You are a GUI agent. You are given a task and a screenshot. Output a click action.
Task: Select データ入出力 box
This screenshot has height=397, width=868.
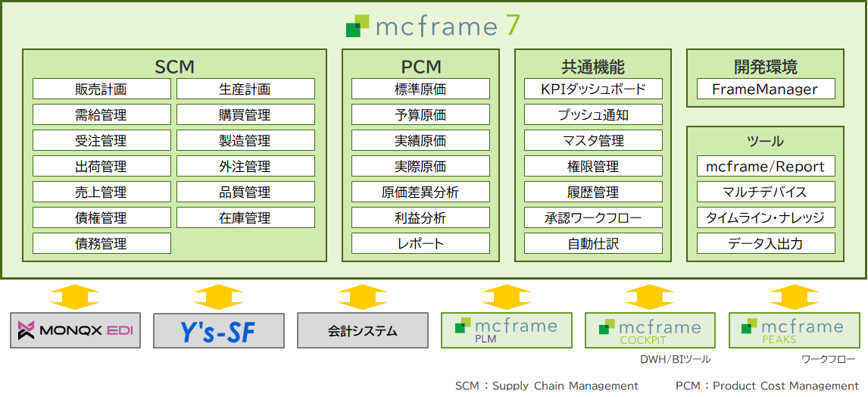[766, 243]
